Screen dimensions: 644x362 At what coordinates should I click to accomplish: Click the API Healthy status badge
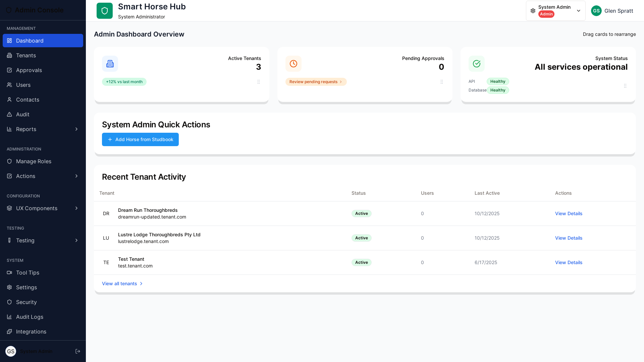click(498, 81)
